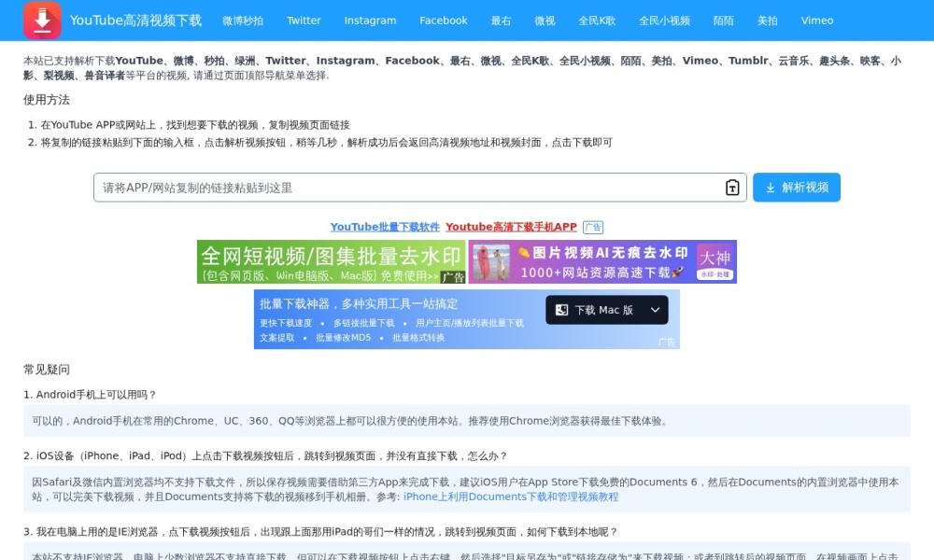Switch to the Vimeo nav item

tap(816, 21)
